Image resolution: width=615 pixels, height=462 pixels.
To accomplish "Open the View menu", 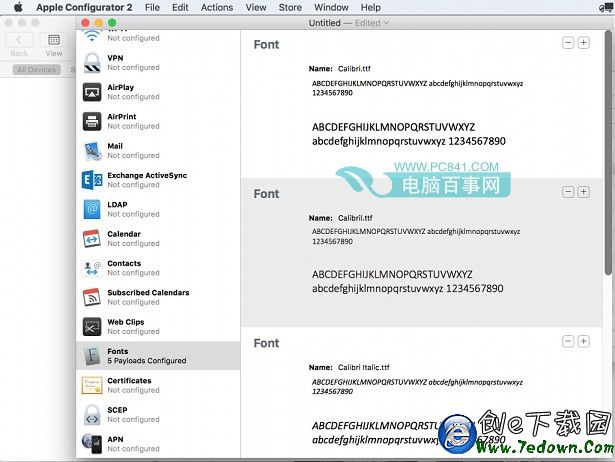I will [x=256, y=7].
